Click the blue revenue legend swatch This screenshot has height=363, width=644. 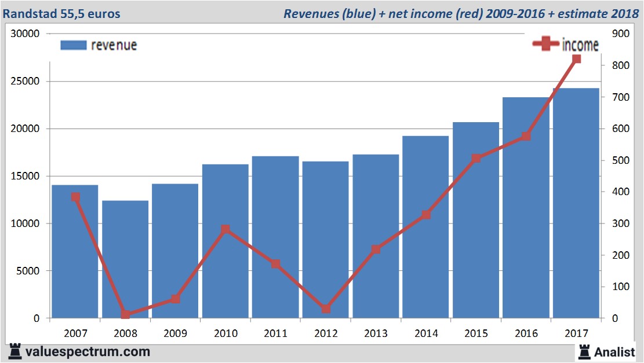(x=74, y=45)
